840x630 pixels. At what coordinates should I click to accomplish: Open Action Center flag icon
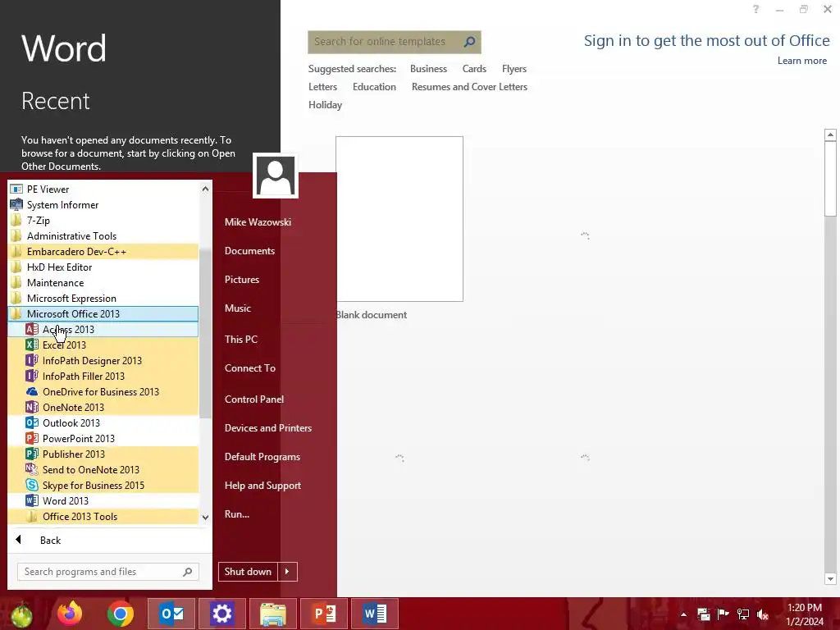pos(724,614)
